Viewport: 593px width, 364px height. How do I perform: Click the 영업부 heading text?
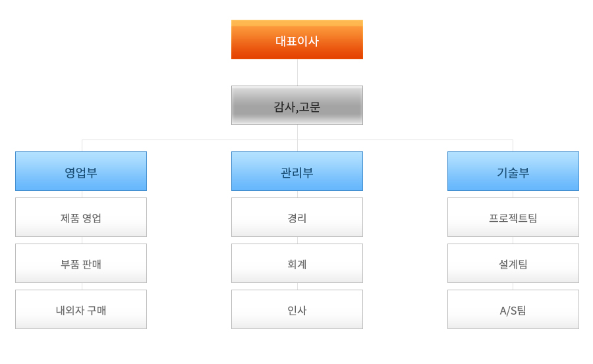81,172
